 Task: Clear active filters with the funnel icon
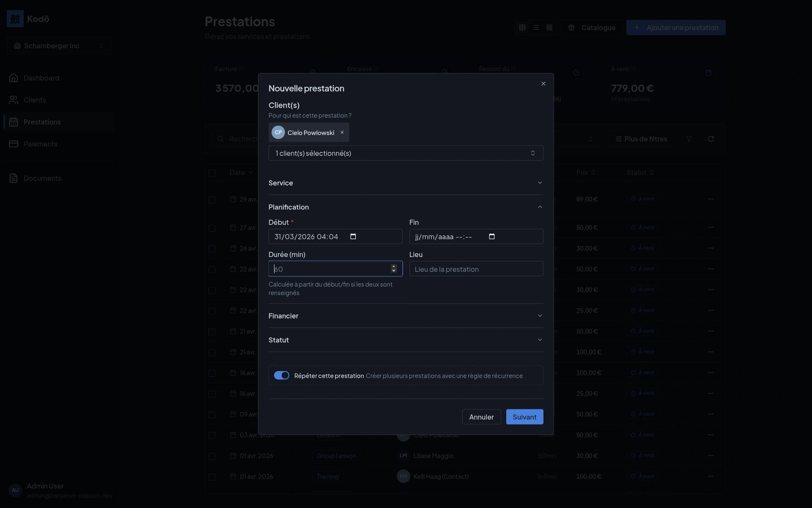[689, 139]
